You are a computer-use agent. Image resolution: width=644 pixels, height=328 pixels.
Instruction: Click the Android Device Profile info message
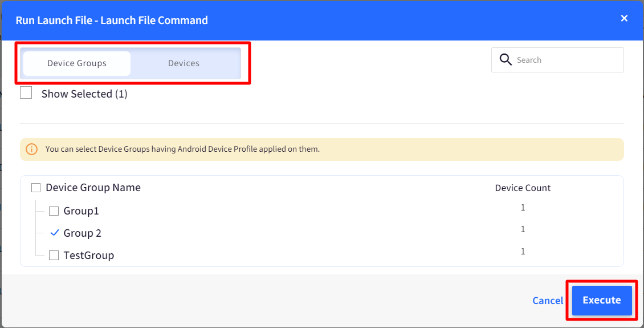182,149
